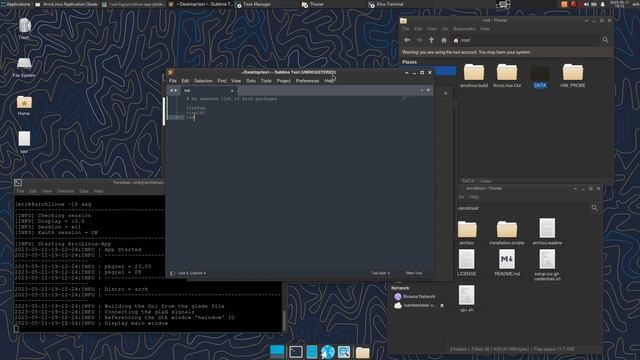Select setup-our-git-credentials.sh file
The image size is (640, 360).
547,265
